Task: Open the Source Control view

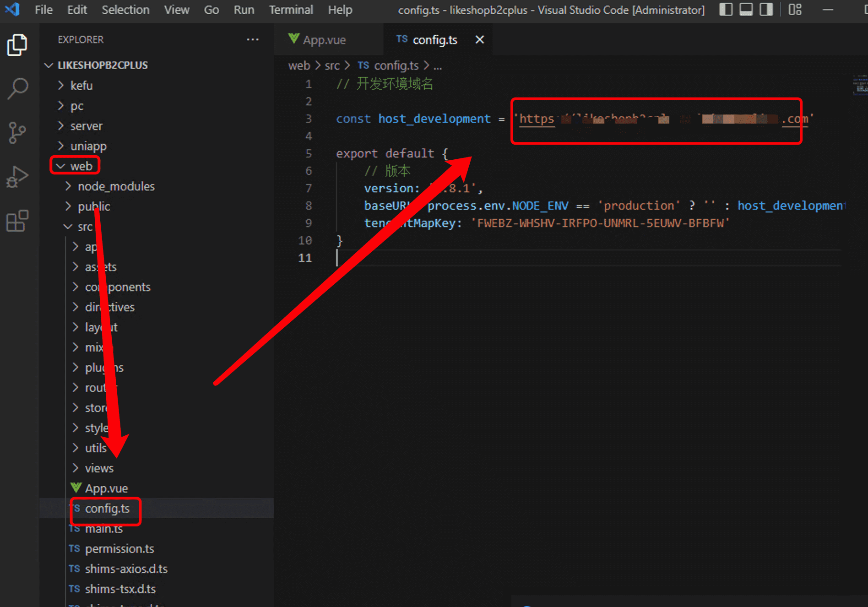Action: point(17,133)
